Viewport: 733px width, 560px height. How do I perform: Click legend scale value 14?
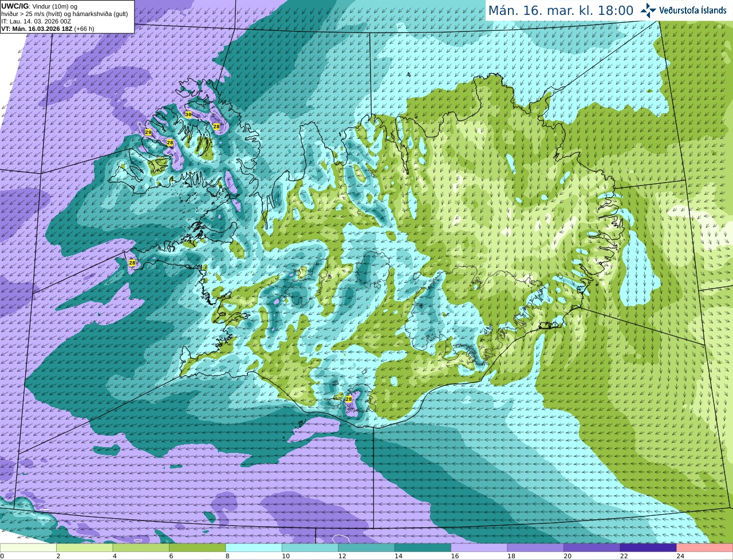399,556
